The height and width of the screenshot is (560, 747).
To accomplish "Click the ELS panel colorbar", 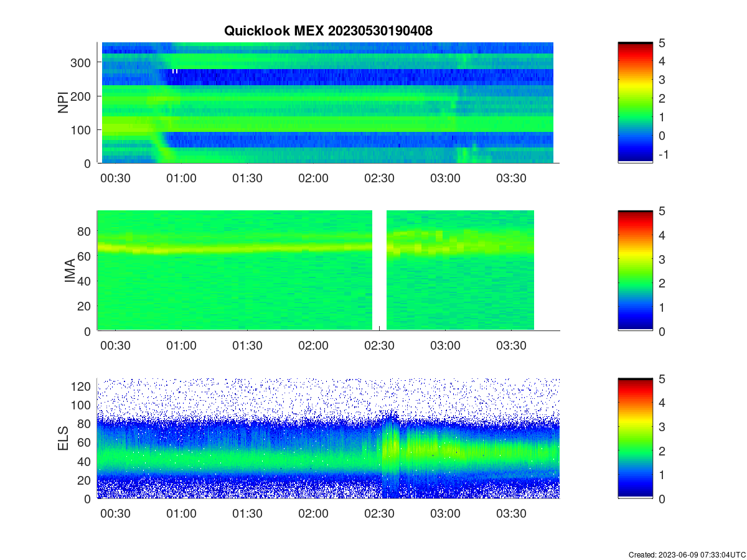I will [x=635, y=439].
